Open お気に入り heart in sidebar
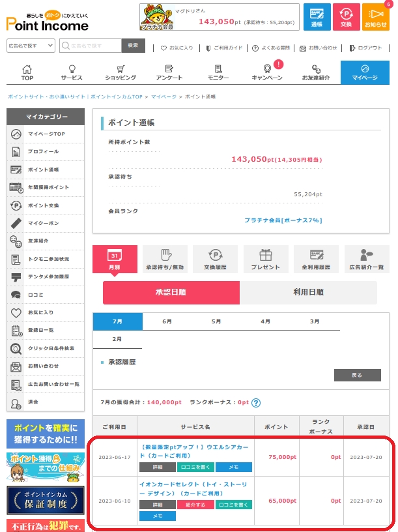The image size is (398, 532). (46, 312)
